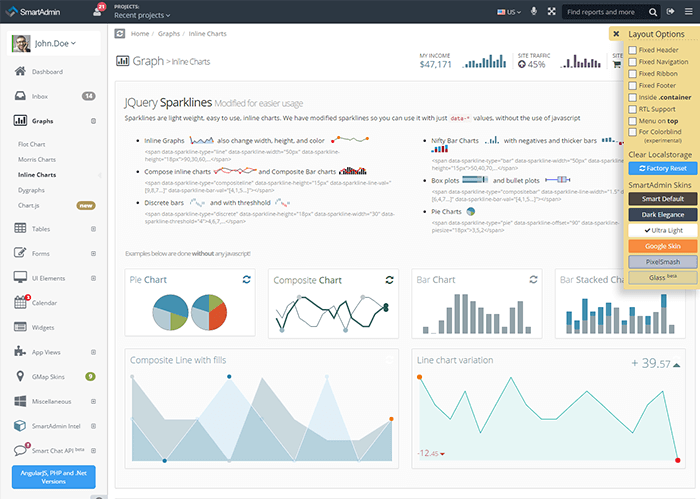
Task: Toggle fullscreen with the expand arrows icon
Action: [x=550, y=12]
